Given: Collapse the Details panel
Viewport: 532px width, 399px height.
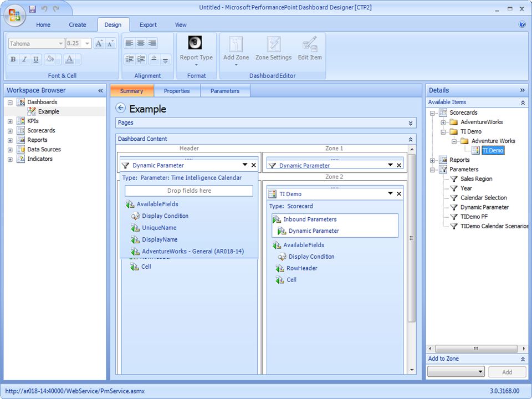Looking at the screenshot, I should click(522, 90).
